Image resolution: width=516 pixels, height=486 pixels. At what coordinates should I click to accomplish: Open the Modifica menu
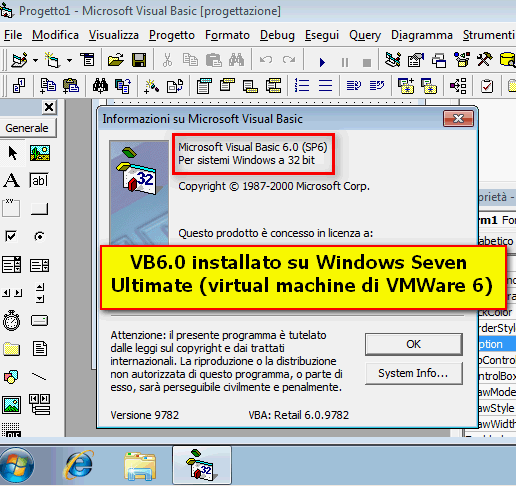(x=55, y=35)
